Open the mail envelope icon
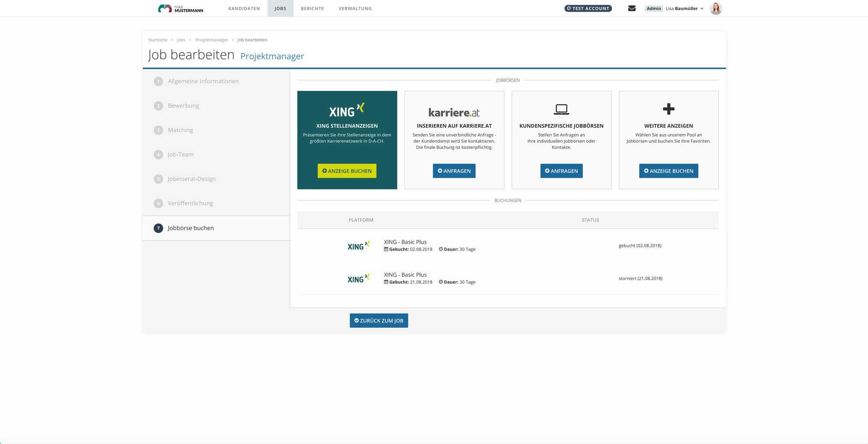 [632, 8]
